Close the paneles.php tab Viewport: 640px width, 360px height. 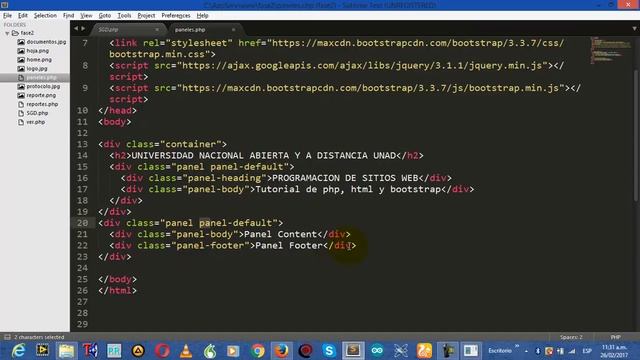pos(233,29)
